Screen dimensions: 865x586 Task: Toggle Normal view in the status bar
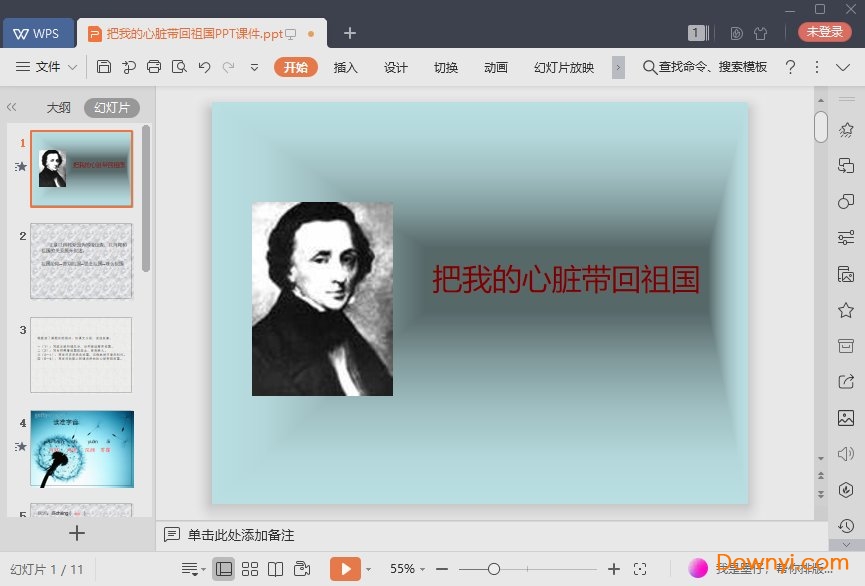224,568
